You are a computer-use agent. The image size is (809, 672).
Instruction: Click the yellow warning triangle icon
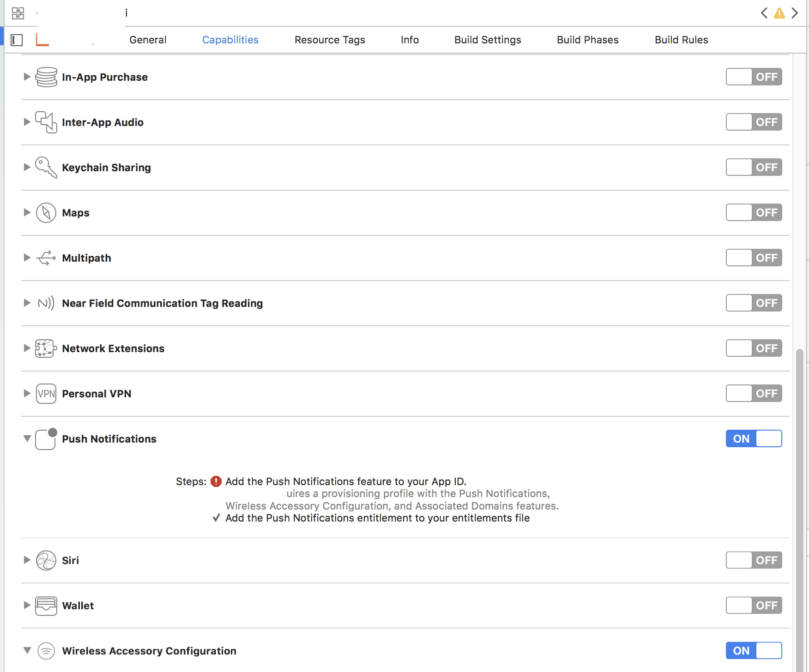pos(779,13)
